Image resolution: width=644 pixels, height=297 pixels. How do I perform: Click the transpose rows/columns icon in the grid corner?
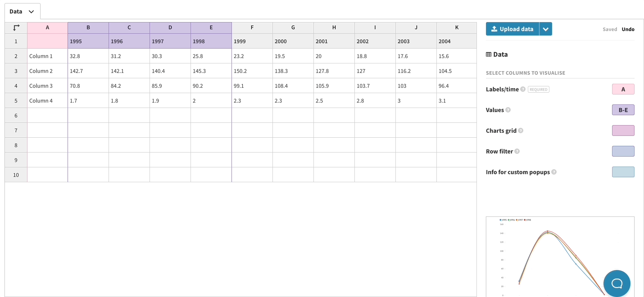(x=16, y=28)
